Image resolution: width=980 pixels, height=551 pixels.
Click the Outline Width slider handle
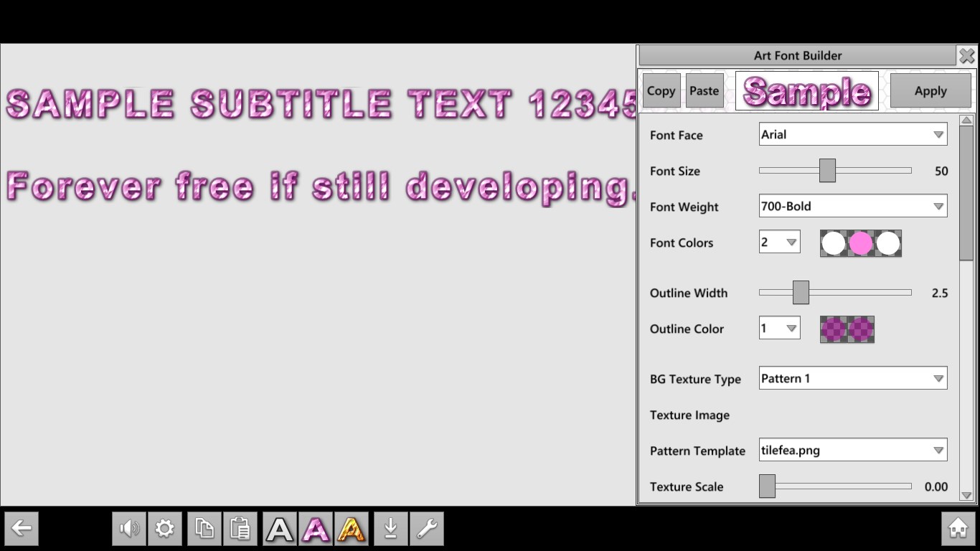tap(801, 293)
